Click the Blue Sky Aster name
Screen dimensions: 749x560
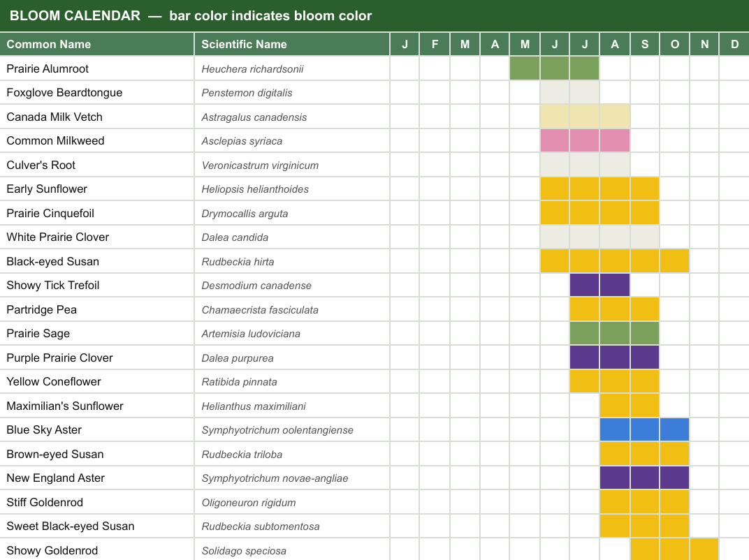[x=44, y=430]
